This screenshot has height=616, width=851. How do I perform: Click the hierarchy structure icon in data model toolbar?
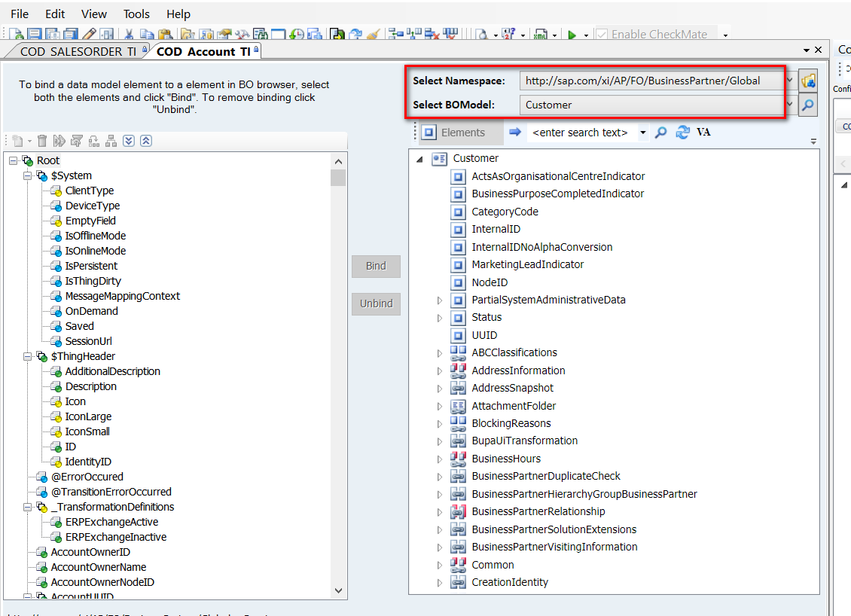click(111, 141)
